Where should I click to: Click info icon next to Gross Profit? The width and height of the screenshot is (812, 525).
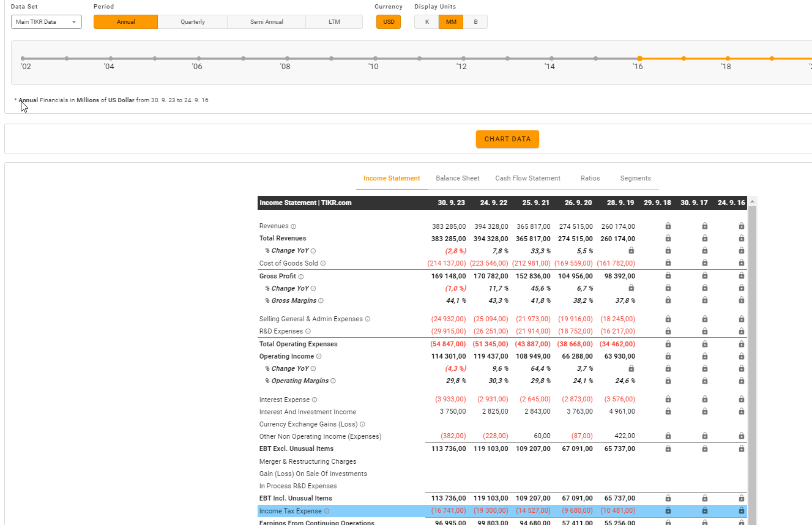(301, 277)
